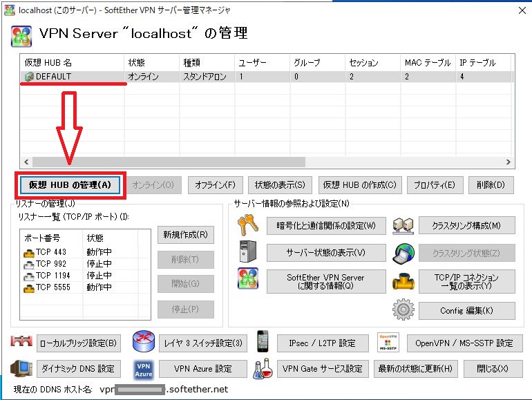Click the hub list left scroll arrow
This screenshot has height=400, width=532.
pyautogui.click(x=26, y=162)
